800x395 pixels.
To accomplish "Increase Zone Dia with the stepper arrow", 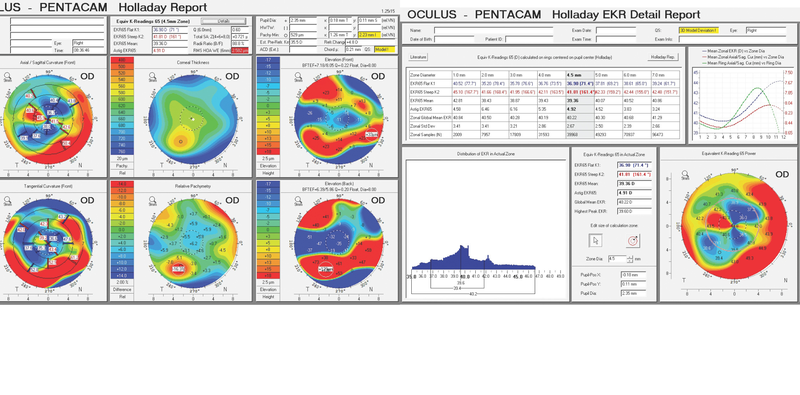I will click(x=631, y=257).
